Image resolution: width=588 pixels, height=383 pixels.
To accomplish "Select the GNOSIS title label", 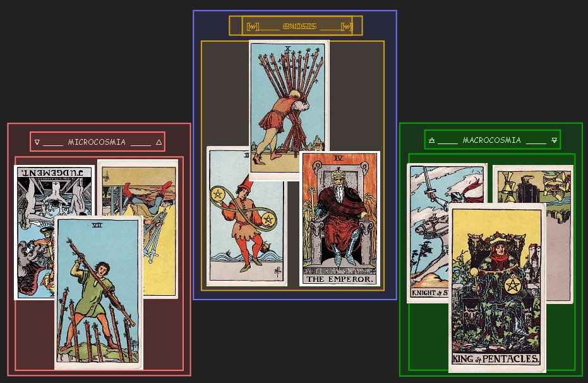I will [299, 27].
